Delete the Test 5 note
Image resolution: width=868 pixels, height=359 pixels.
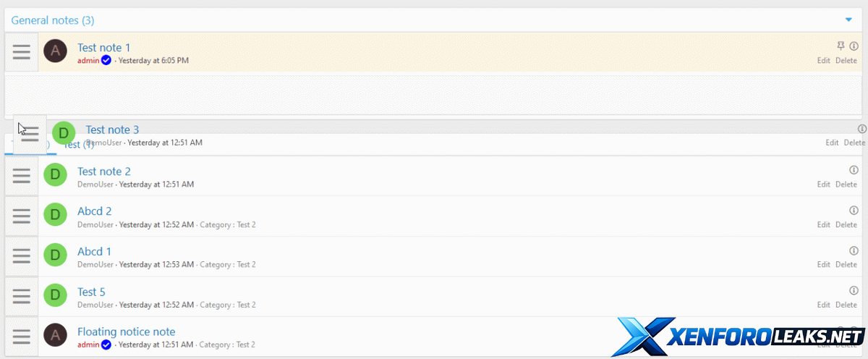[846, 305]
